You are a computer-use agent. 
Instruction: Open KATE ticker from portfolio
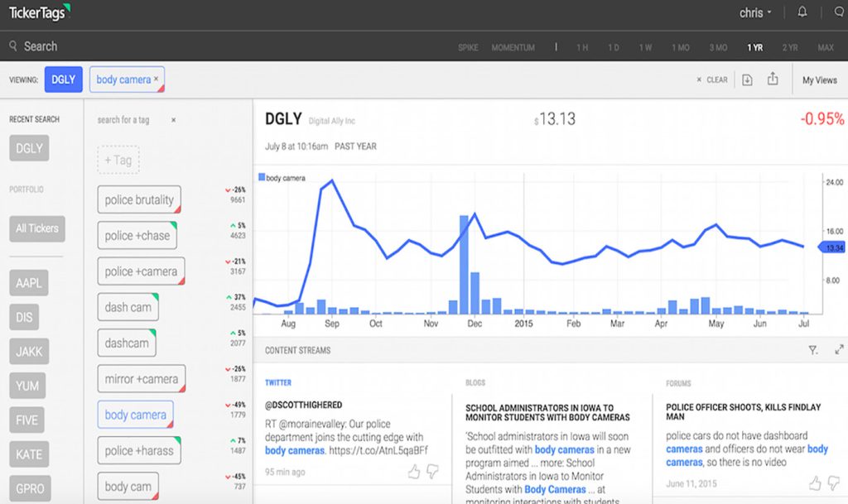coord(29,454)
